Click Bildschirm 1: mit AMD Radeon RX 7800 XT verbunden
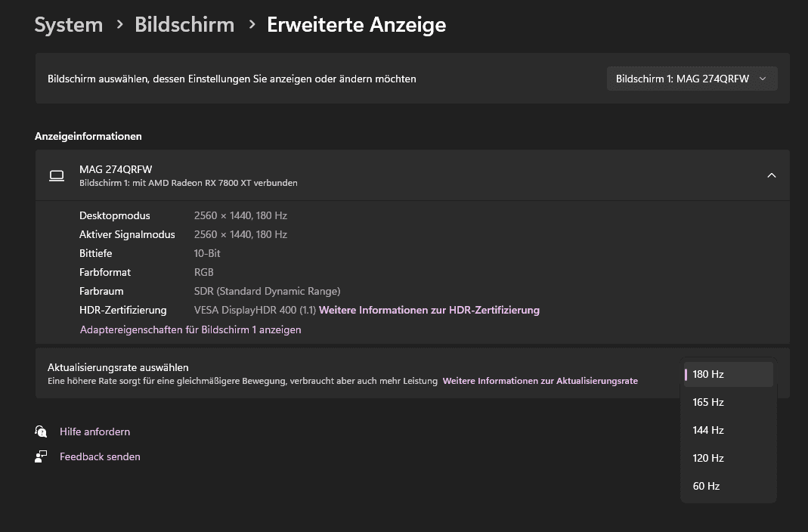The height and width of the screenshot is (532, 808). click(189, 183)
